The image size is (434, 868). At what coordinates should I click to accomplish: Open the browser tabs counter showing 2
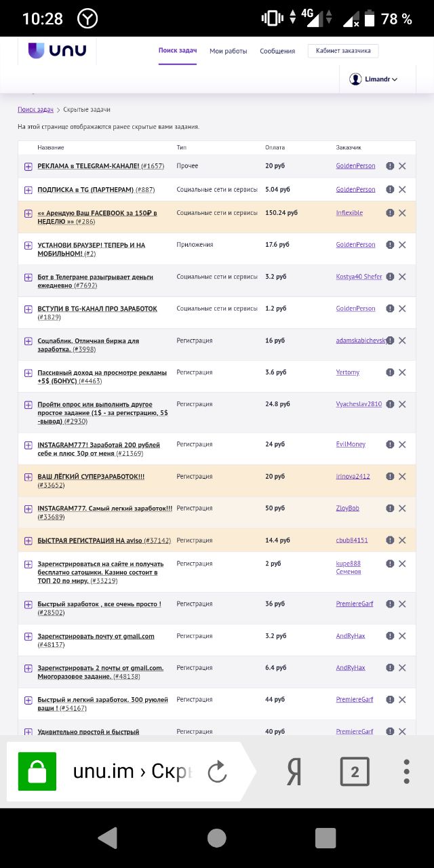tap(355, 772)
